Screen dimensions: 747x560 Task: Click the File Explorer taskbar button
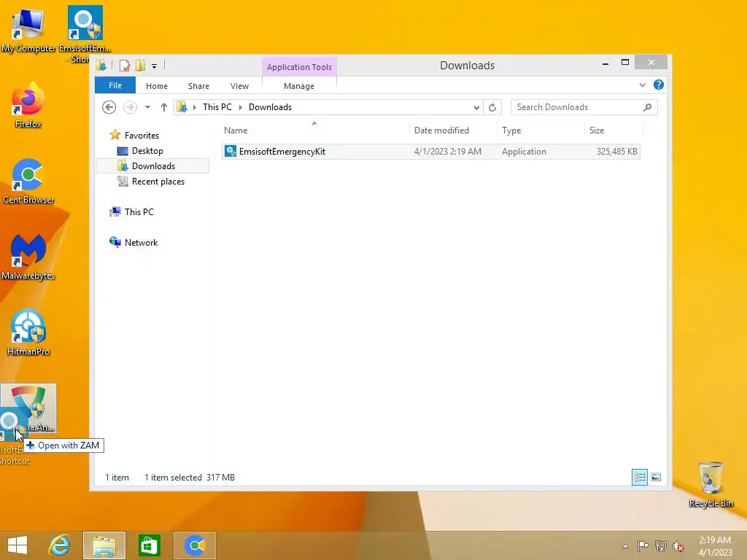point(104,545)
